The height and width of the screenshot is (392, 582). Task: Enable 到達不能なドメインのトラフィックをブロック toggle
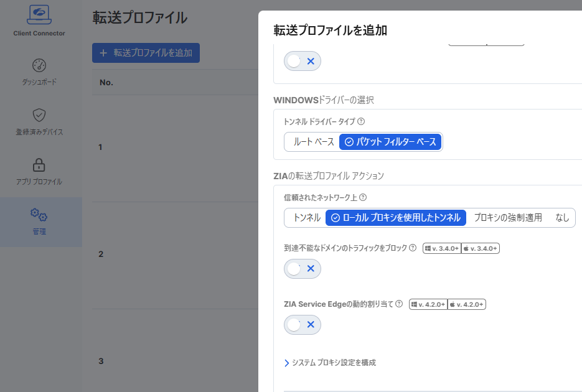[302, 269]
